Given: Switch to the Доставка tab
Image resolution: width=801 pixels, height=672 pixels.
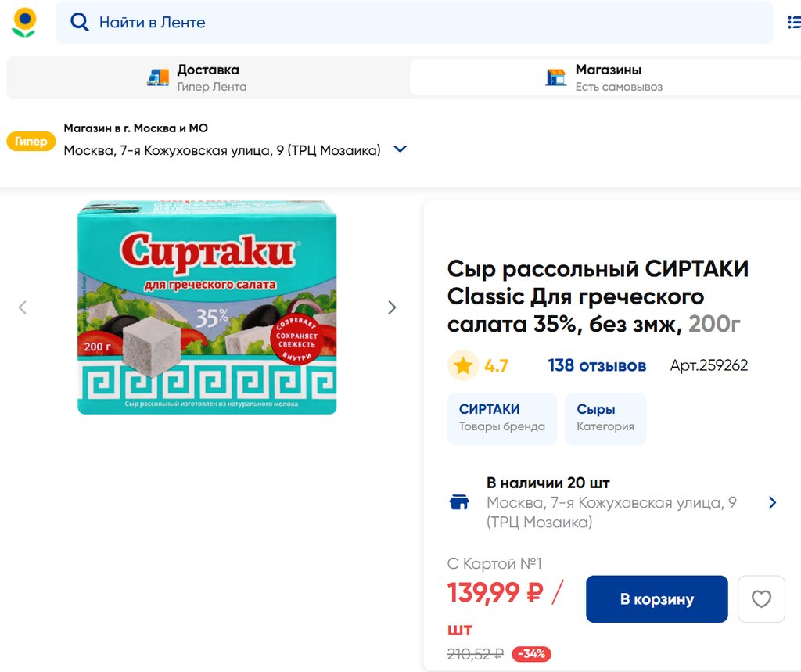Looking at the screenshot, I should tap(208, 77).
